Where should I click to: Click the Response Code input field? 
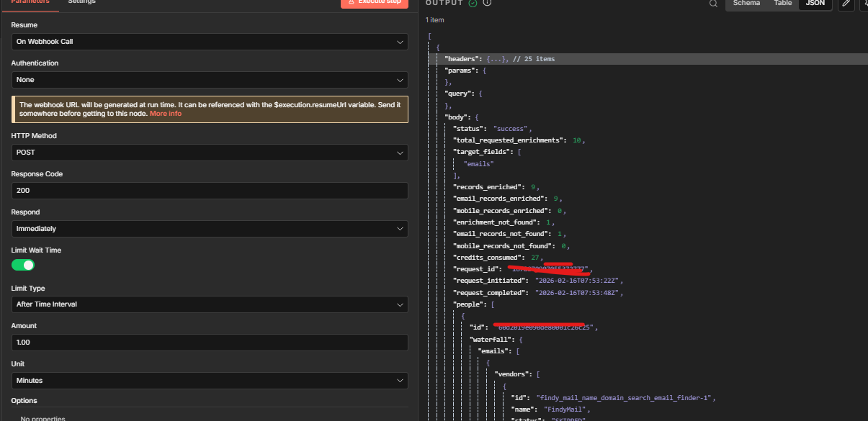209,191
